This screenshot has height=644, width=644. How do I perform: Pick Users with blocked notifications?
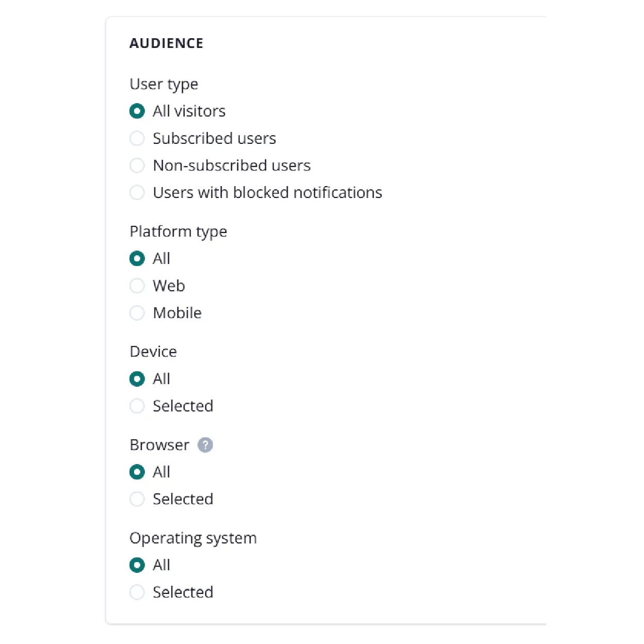tap(137, 193)
